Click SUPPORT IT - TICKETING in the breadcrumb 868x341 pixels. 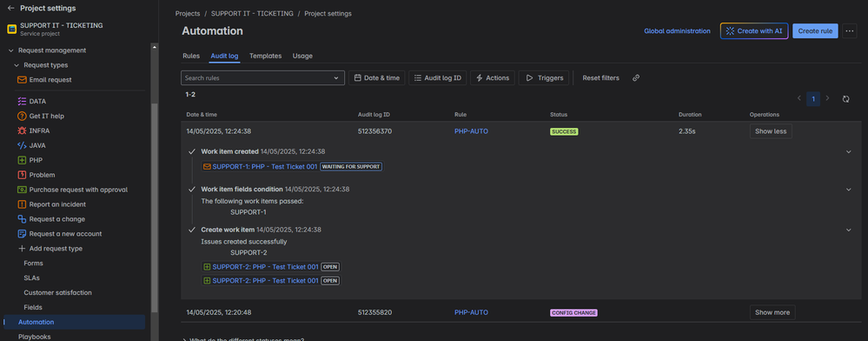tap(253, 13)
